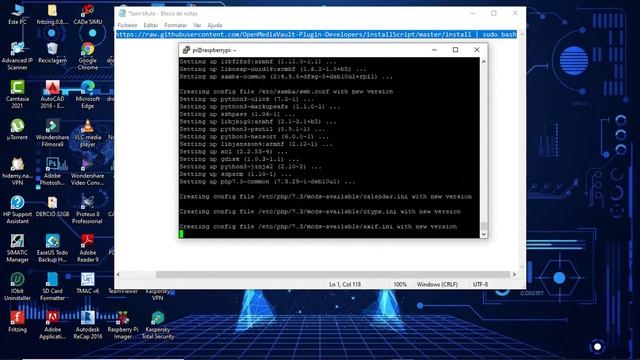Click 'UTF-8' encoding in status bar
640x360 pixels.
pyautogui.click(x=480, y=284)
